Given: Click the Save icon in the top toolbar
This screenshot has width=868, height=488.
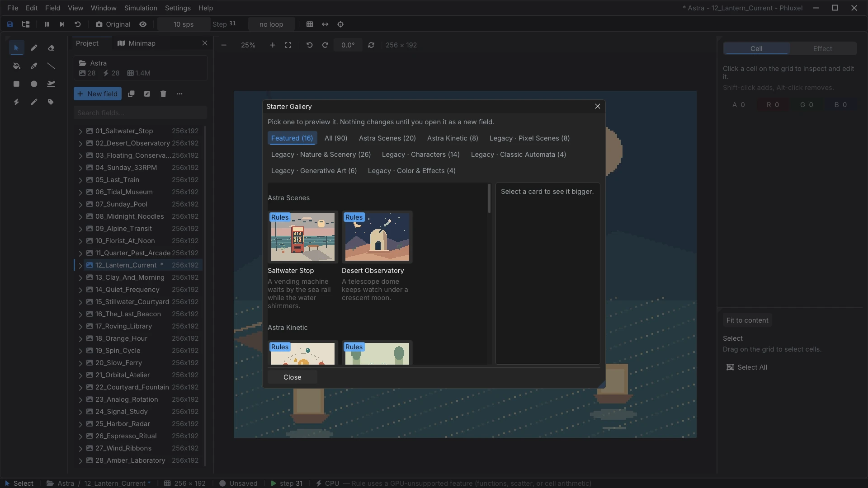Looking at the screenshot, I should 10,24.
